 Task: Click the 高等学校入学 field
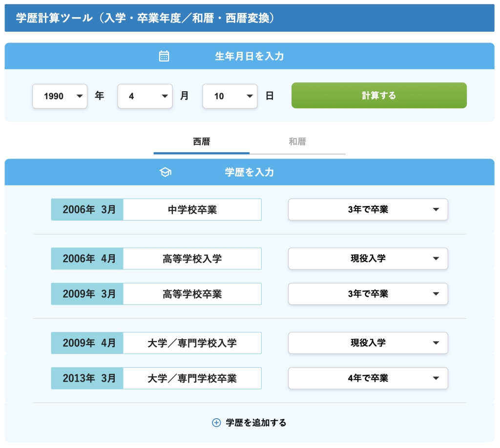point(192,258)
